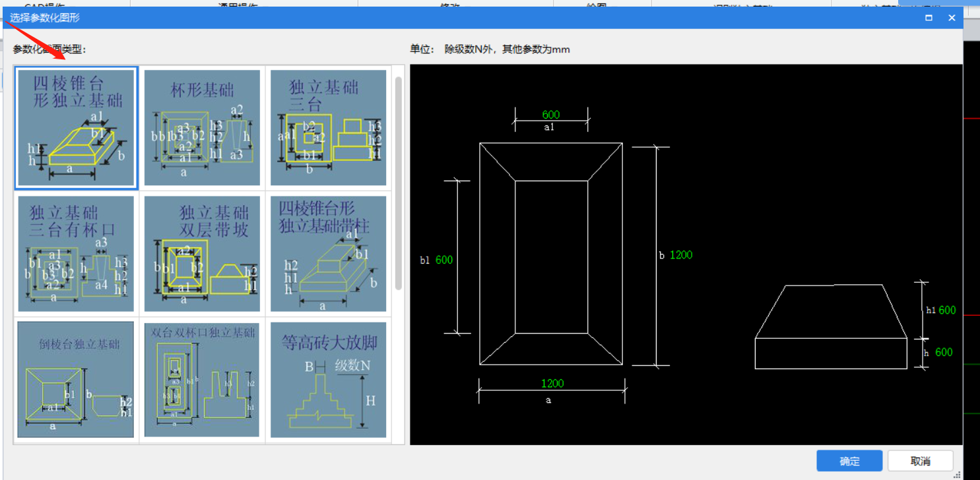Viewport: 980px width, 480px height.
Task: Select 杯形基础 section type
Action: 202,128
